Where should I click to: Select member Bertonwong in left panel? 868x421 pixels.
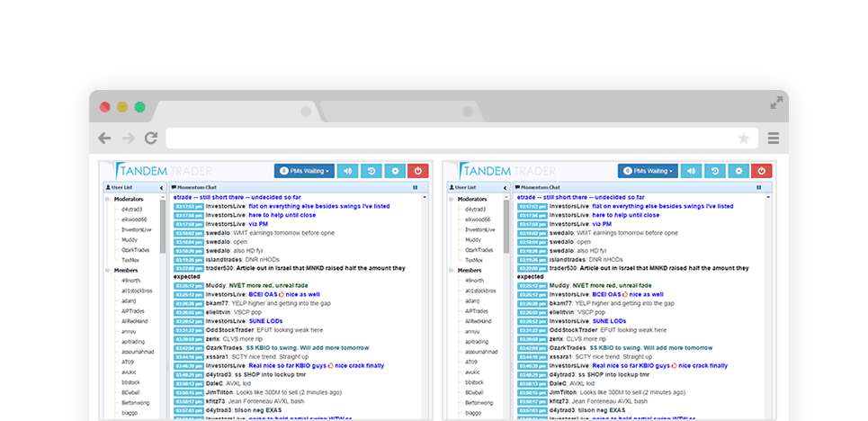coord(136,403)
